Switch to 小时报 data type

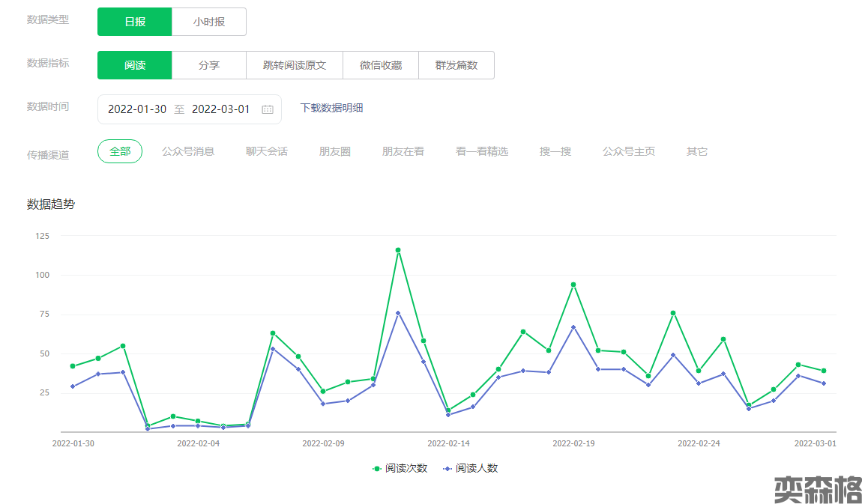tap(209, 22)
